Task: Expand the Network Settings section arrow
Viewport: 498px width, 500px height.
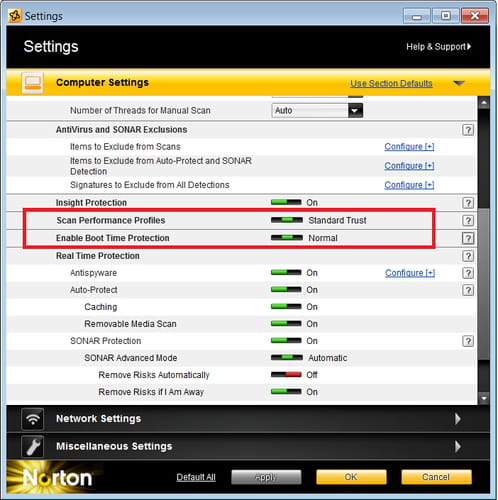Action: (458, 419)
